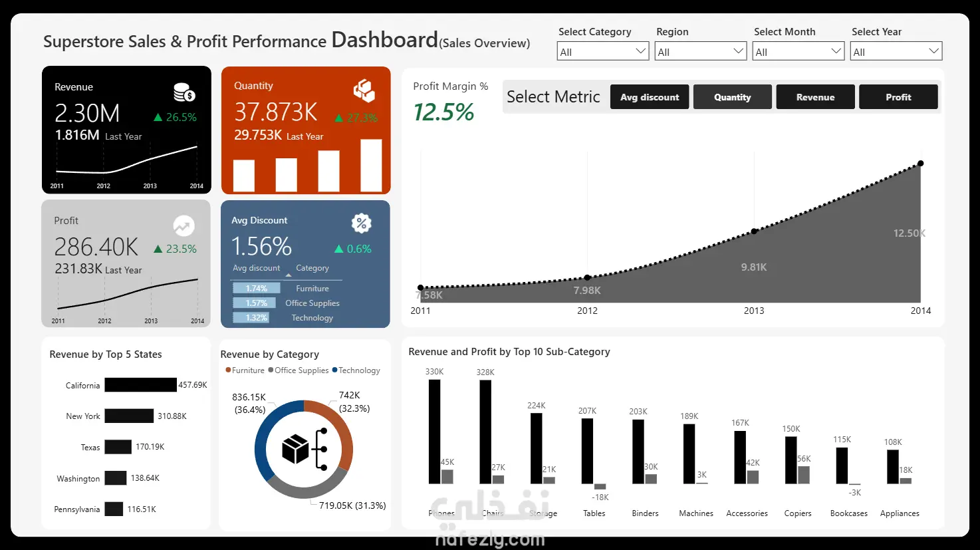Viewport: 980px width, 550px height.
Task: Click the 1.56% average discount value
Action: pos(261,247)
